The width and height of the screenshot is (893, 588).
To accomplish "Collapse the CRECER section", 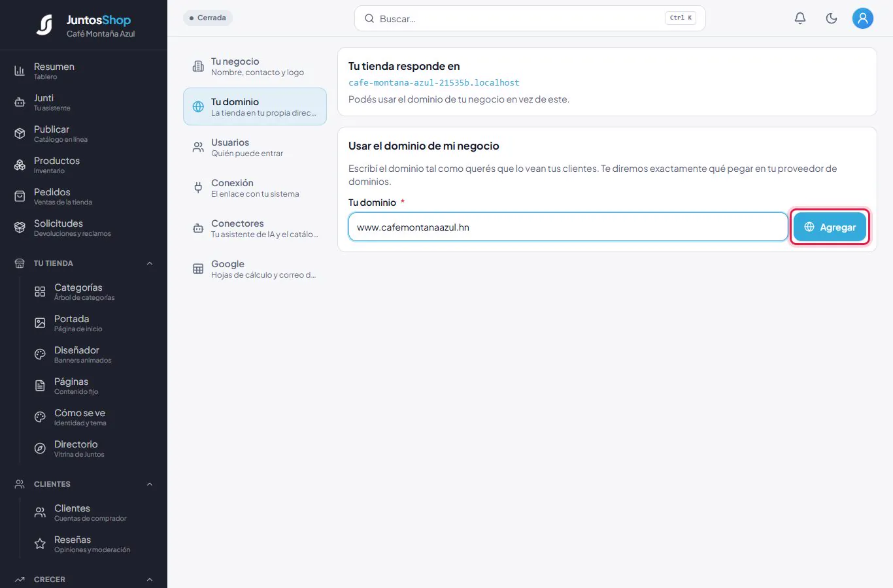I will click(x=150, y=580).
